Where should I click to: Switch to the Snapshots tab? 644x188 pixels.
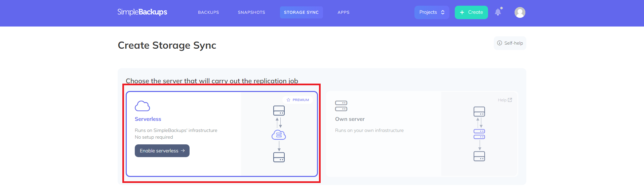251,12
